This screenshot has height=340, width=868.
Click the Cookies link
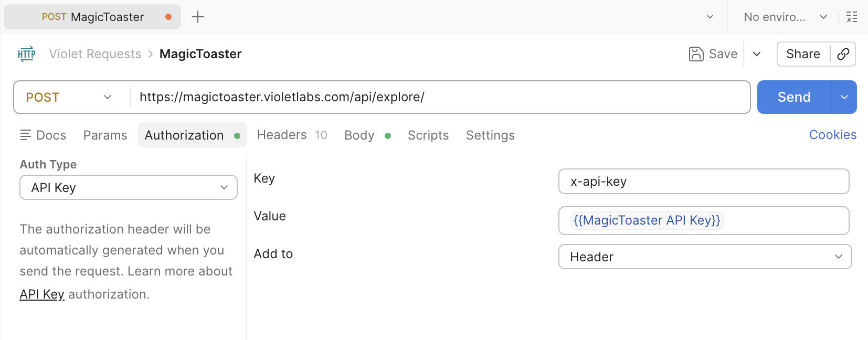tap(832, 135)
